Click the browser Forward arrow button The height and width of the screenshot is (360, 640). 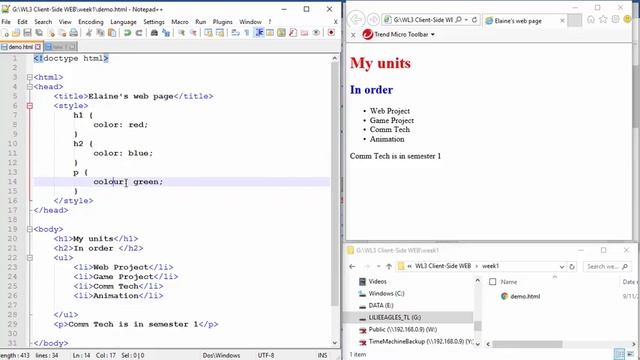tap(373, 19)
